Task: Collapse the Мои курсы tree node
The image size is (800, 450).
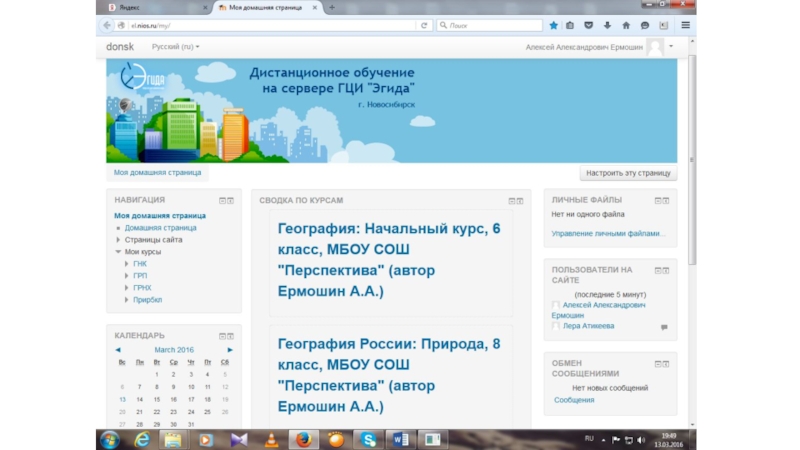Action: [118, 252]
